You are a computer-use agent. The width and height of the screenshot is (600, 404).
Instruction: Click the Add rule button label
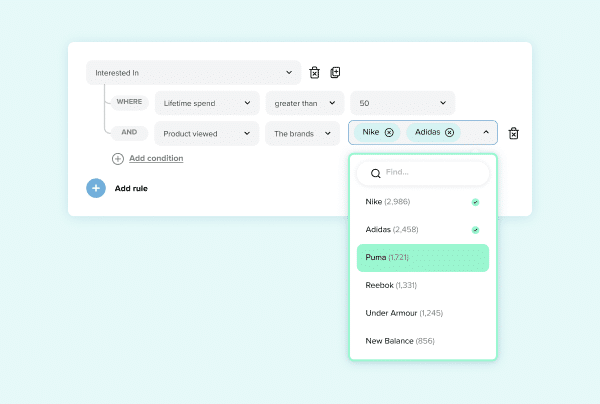click(131, 188)
